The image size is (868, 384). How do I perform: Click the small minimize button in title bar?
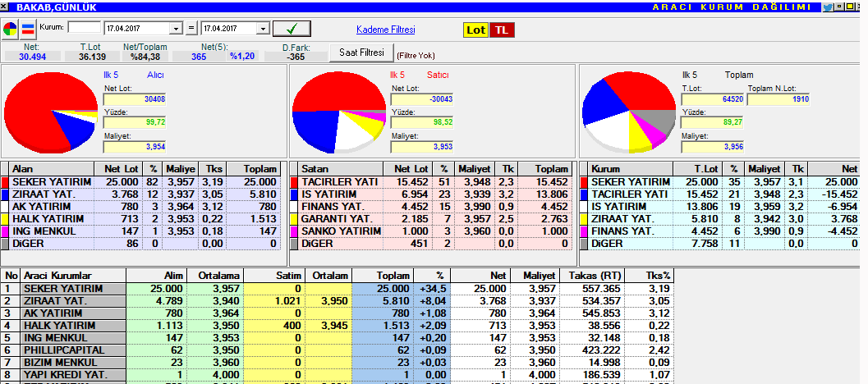pos(839,7)
